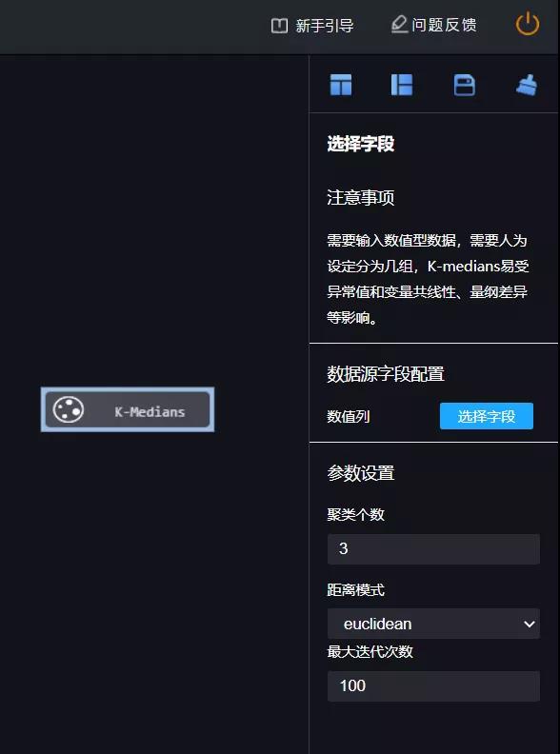Focus the 聚类个数 field showing 3
The height and width of the screenshot is (754, 560).
coord(433,548)
